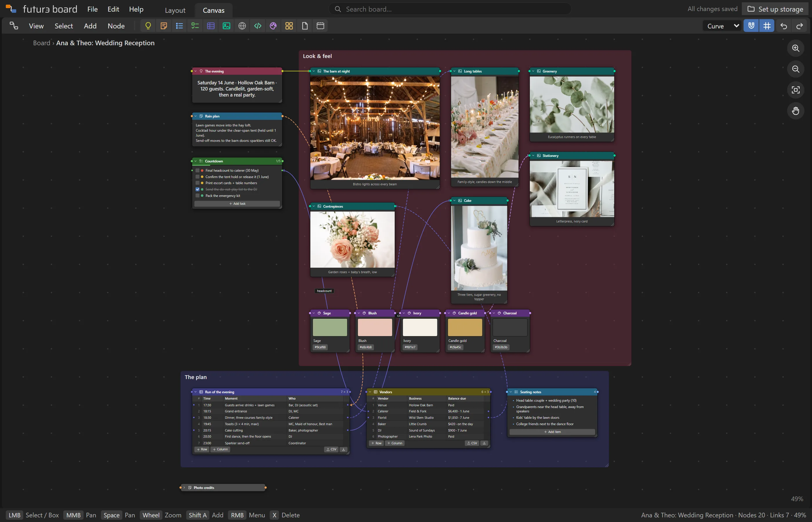Check 'Print escort cards + table numbers' task
The image size is (812, 522).
coord(197,183)
